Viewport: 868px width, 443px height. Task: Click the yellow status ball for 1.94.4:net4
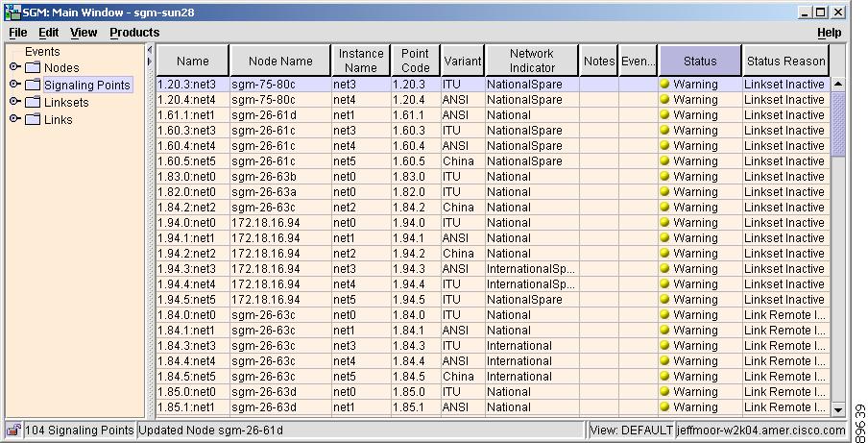click(x=664, y=284)
